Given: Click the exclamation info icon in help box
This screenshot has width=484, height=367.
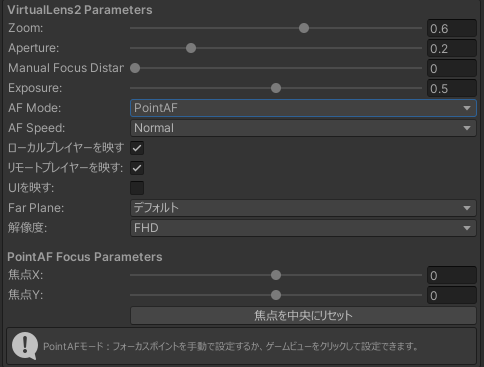Looking at the screenshot, I should click(25, 346).
